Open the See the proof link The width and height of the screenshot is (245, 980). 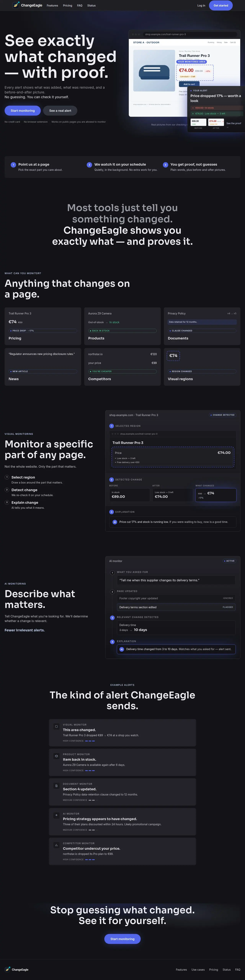click(234, 125)
